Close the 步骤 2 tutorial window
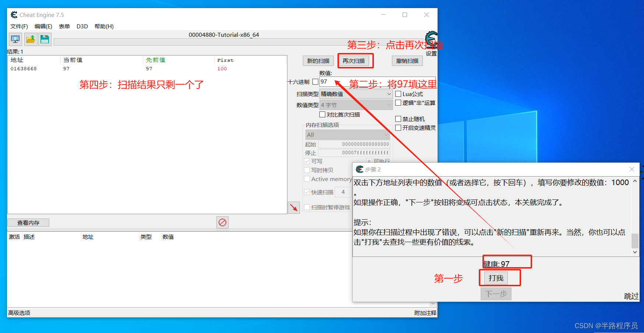The image size is (644, 333). [x=632, y=169]
